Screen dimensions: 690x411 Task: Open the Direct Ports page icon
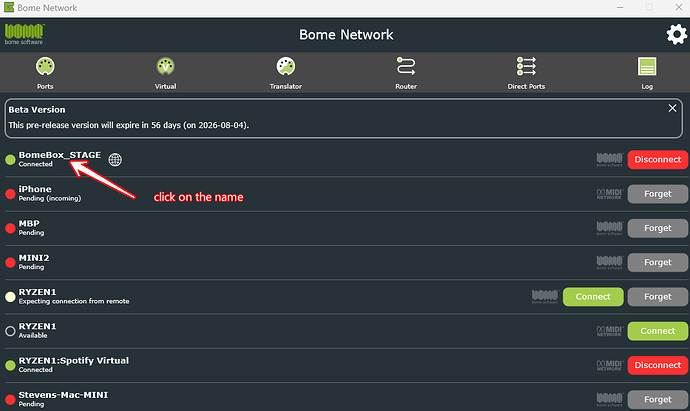coord(526,66)
